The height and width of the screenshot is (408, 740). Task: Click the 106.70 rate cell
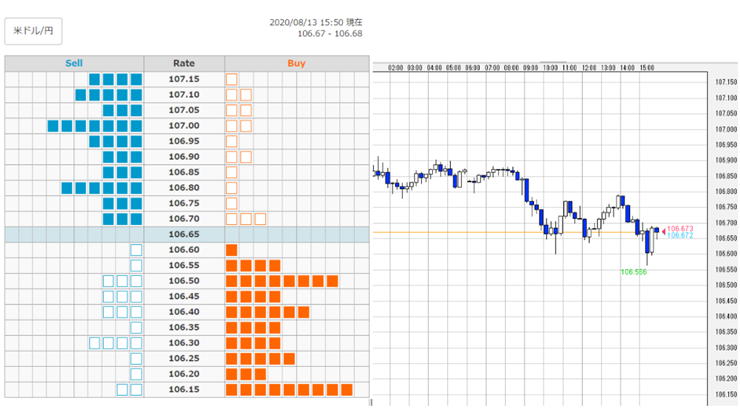(184, 219)
